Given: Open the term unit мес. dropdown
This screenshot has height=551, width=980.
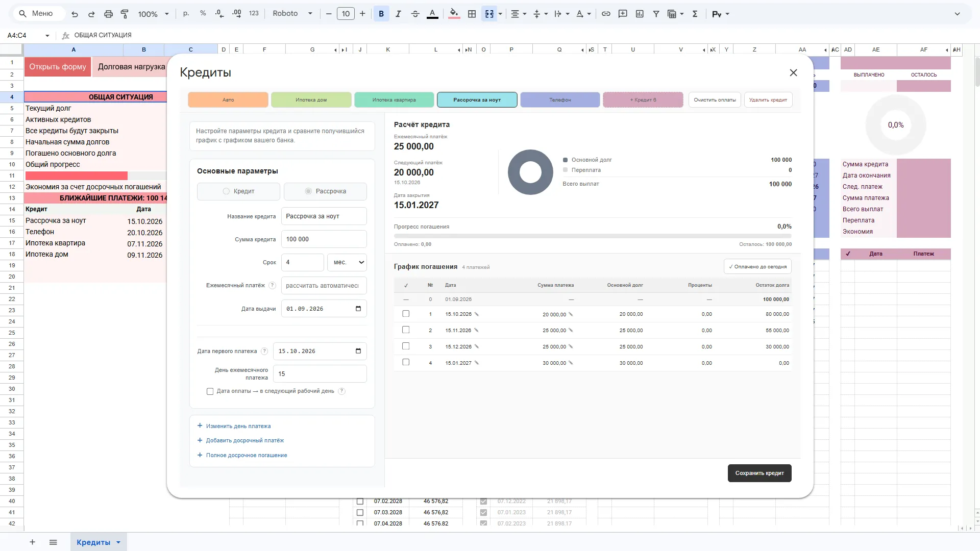Looking at the screenshot, I should click(x=347, y=262).
